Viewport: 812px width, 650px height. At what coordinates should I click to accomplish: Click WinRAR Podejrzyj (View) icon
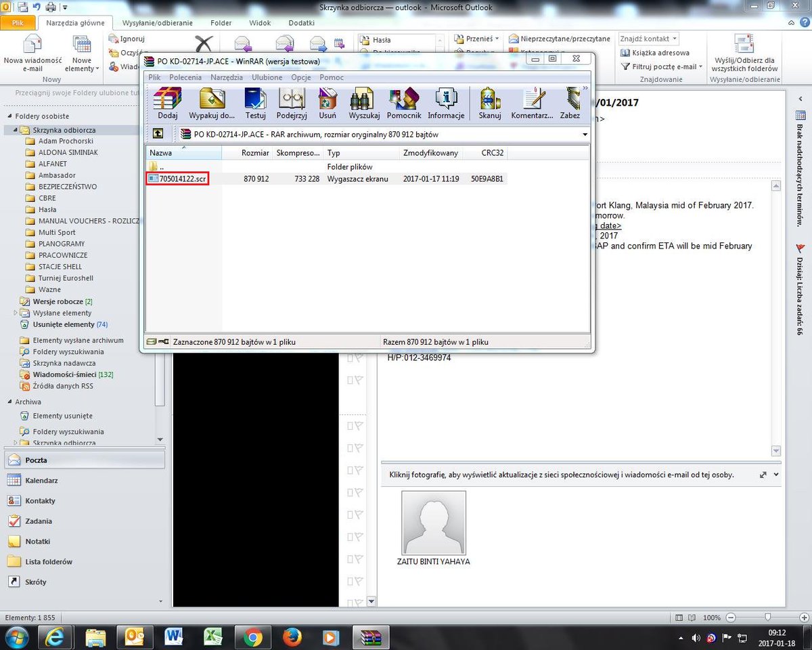point(292,104)
